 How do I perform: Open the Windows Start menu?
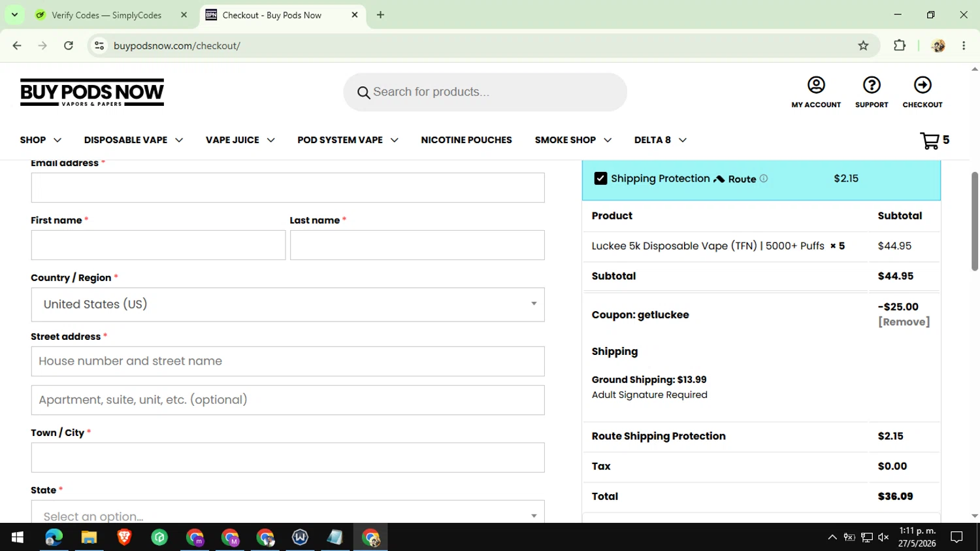tap(18, 537)
